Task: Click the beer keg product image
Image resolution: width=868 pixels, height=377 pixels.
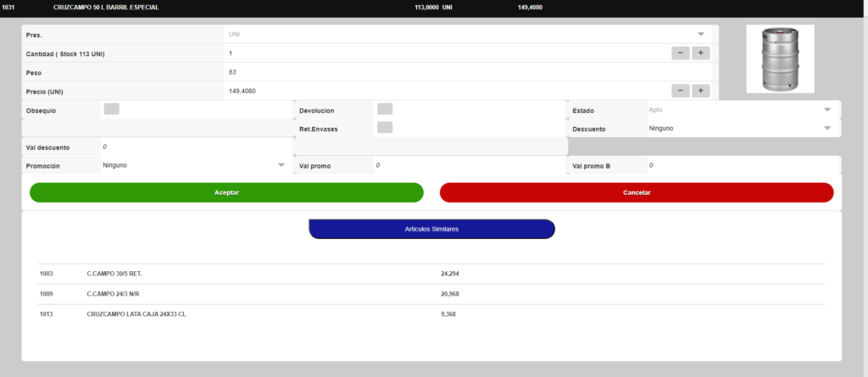Action: tap(780, 58)
